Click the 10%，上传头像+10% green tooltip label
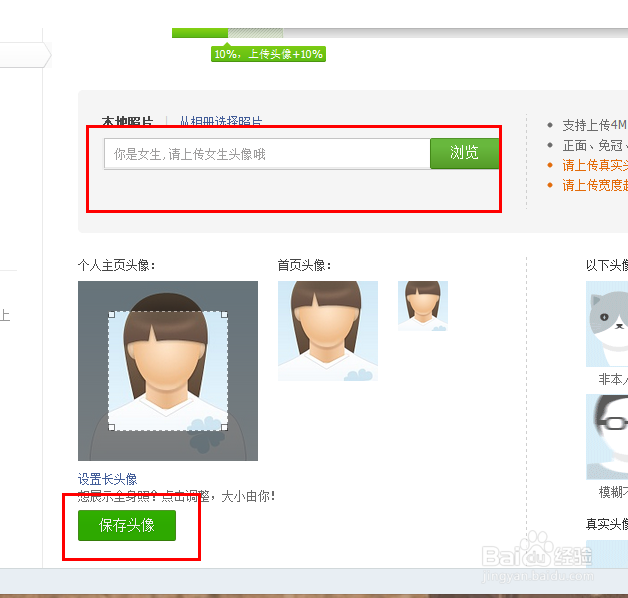The image size is (628, 598). click(x=268, y=54)
